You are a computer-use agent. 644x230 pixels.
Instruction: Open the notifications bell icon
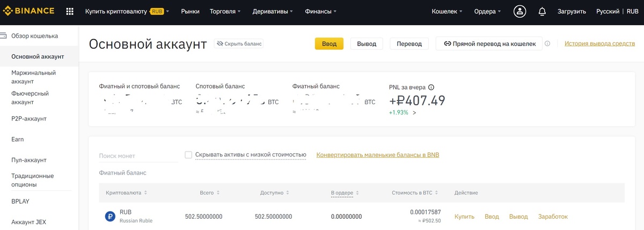[542, 11]
